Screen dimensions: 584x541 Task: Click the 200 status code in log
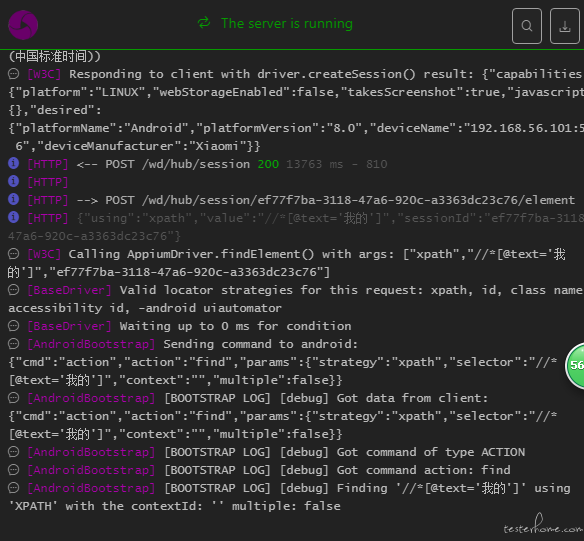268,164
